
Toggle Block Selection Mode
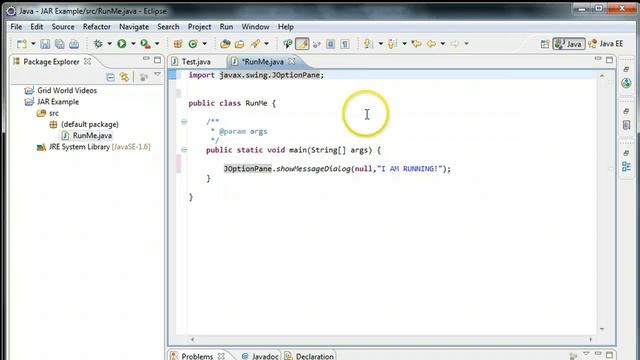tap(331, 44)
